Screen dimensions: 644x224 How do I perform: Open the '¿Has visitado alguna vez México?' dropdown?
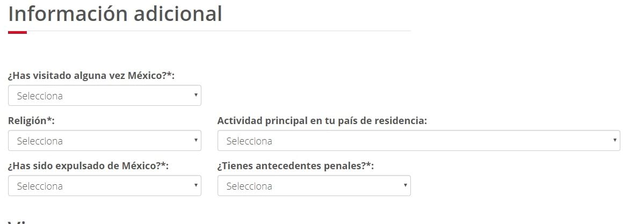pyautogui.click(x=104, y=96)
